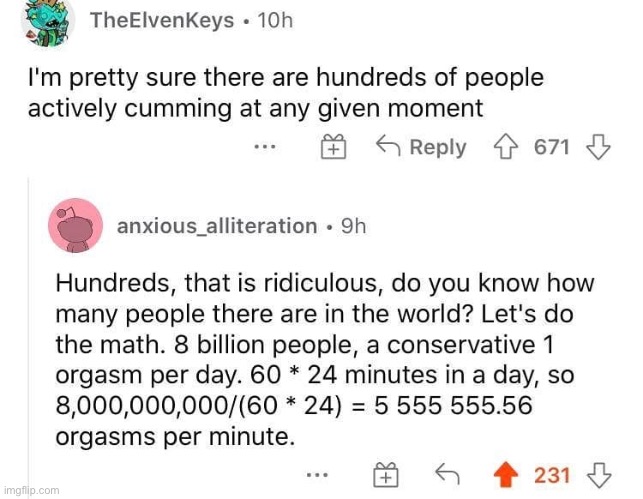Image resolution: width=643 pixels, height=499 pixels.
Task: Click the imgflip.com watermark
Action: [x=31, y=491]
